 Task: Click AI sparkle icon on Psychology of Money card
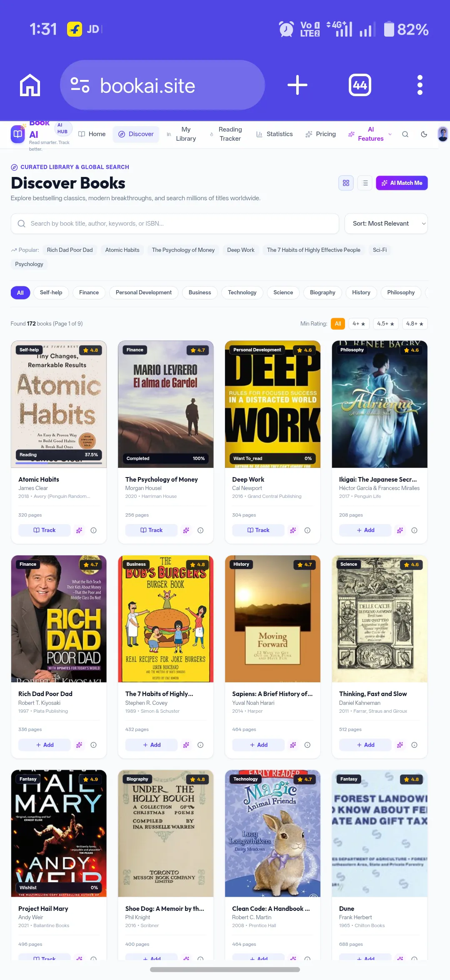186,530
